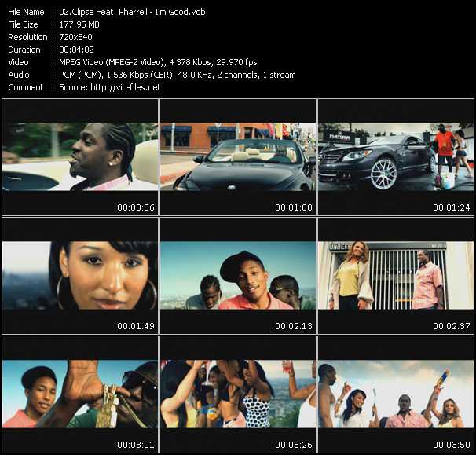Click the duration value '00:04:02'
Image resolution: width=476 pixels, height=455 pixels.
click(x=76, y=50)
